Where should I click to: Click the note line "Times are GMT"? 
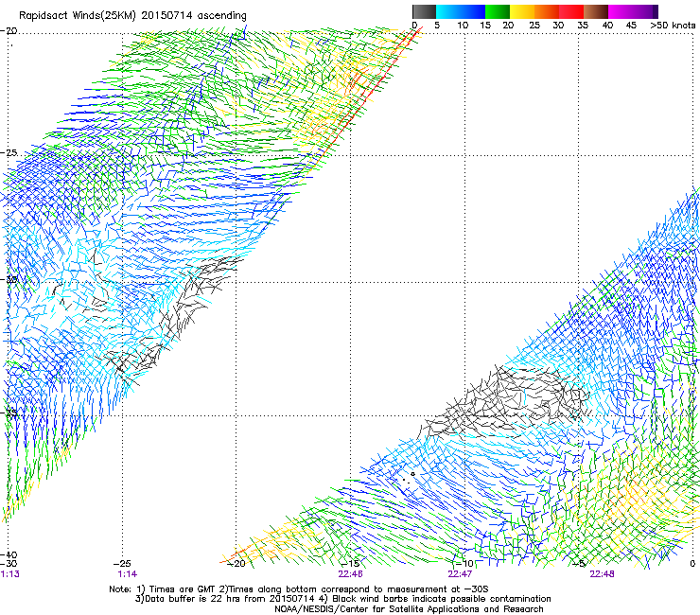(183, 589)
